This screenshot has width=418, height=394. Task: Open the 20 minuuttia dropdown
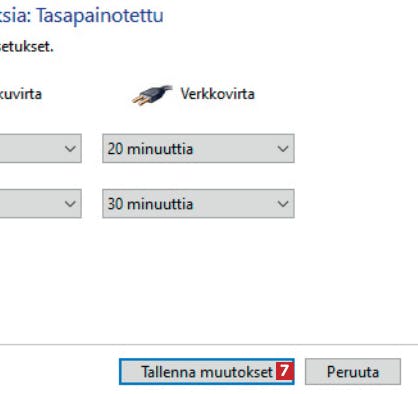(198, 148)
